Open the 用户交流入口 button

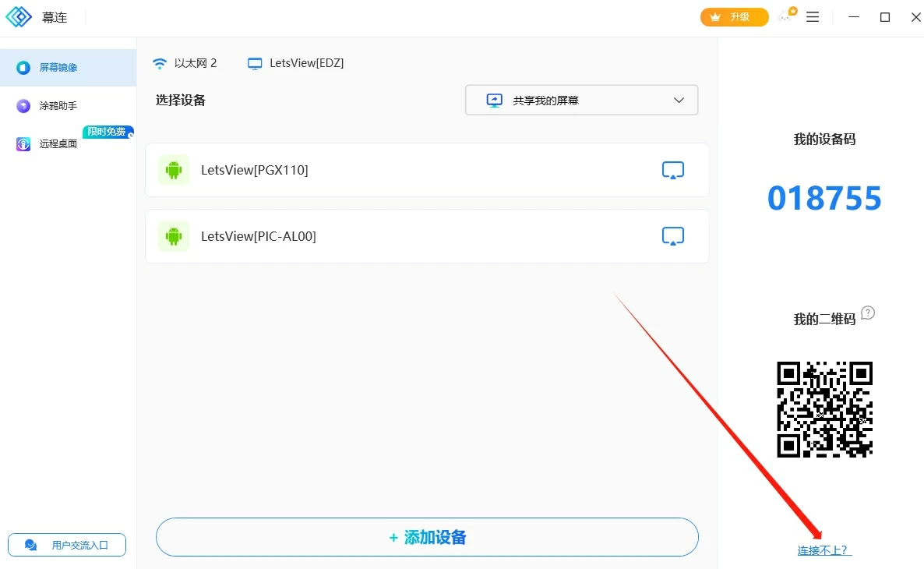(x=67, y=545)
